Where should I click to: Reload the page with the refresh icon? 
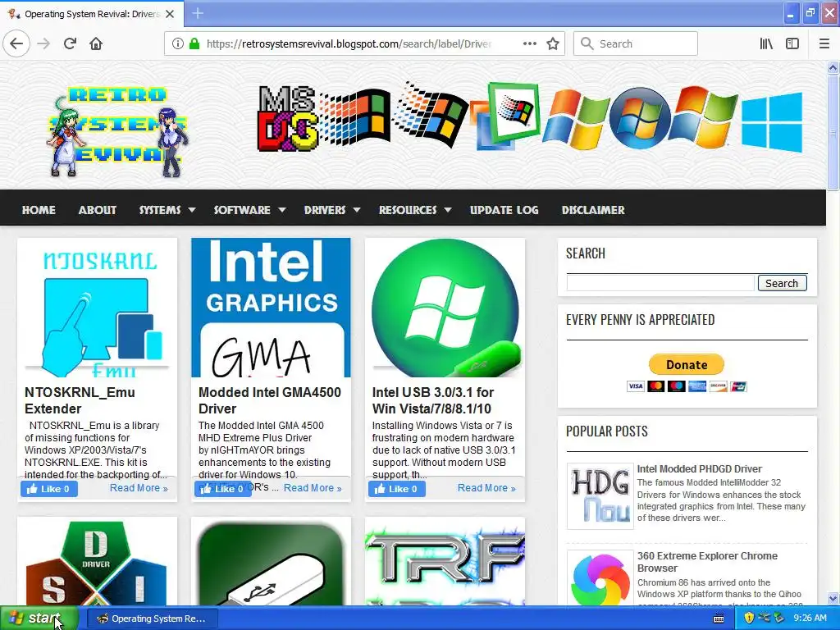[x=70, y=43]
